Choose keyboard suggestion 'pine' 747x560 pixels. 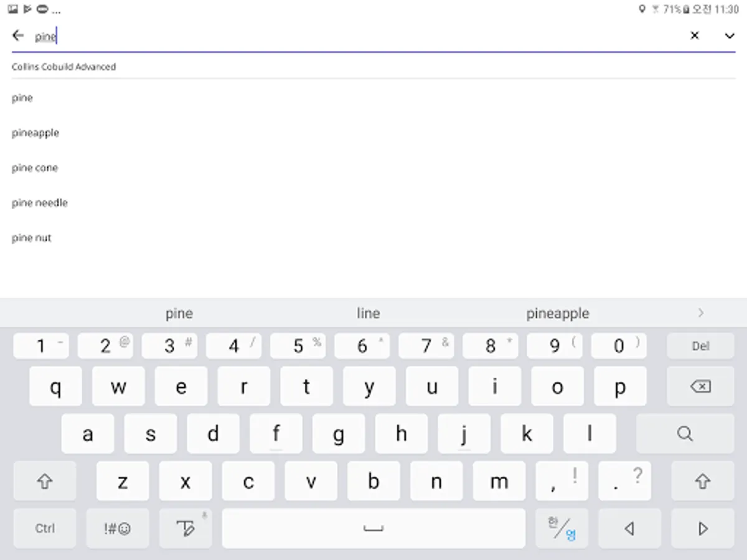[179, 314]
